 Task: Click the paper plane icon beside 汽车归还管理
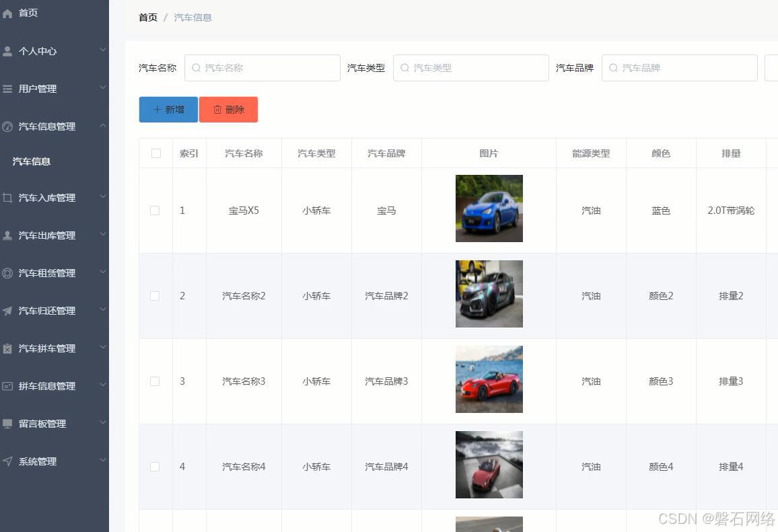click(x=7, y=311)
